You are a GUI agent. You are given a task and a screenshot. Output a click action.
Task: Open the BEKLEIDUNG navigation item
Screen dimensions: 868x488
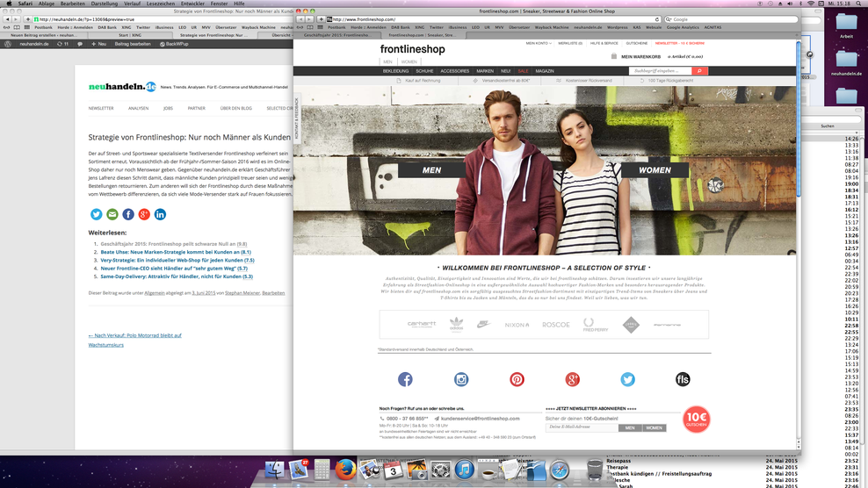click(395, 71)
